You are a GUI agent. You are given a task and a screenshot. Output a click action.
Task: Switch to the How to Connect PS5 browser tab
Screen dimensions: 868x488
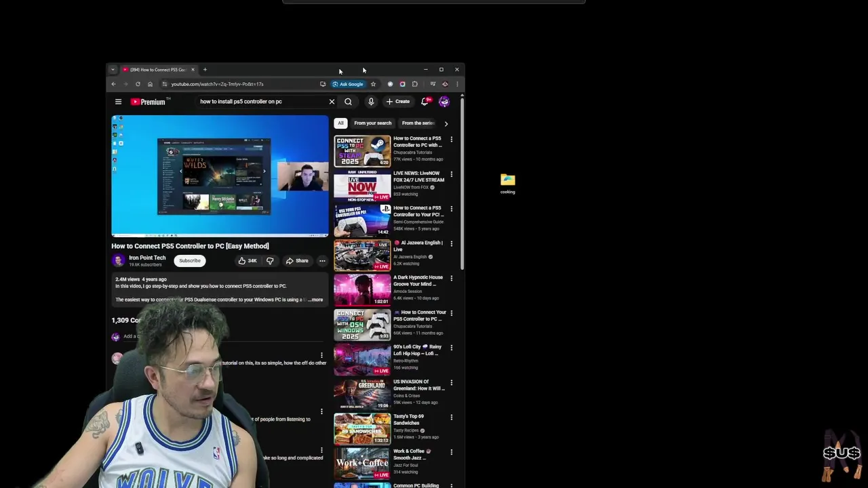[157, 69]
